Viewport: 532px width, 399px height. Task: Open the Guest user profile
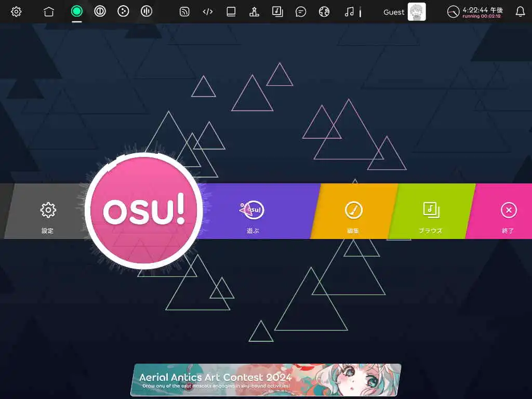404,12
